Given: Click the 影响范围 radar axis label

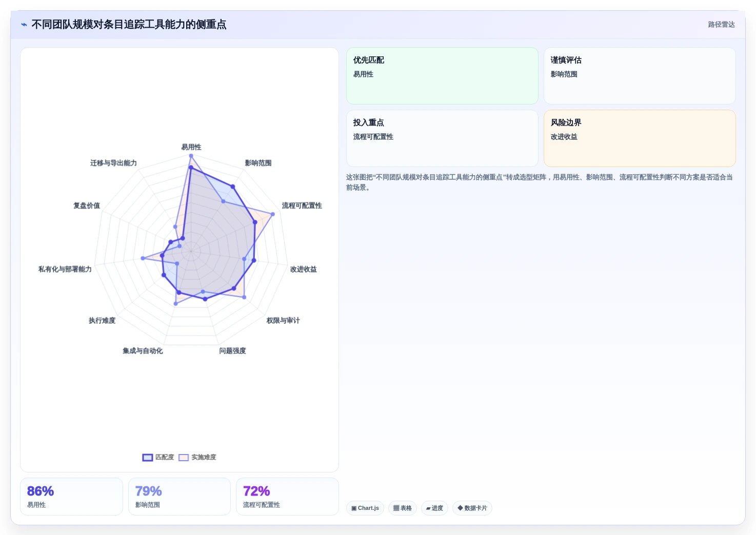Looking at the screenshot, I should pyautogui.click(x=258, y=163).
